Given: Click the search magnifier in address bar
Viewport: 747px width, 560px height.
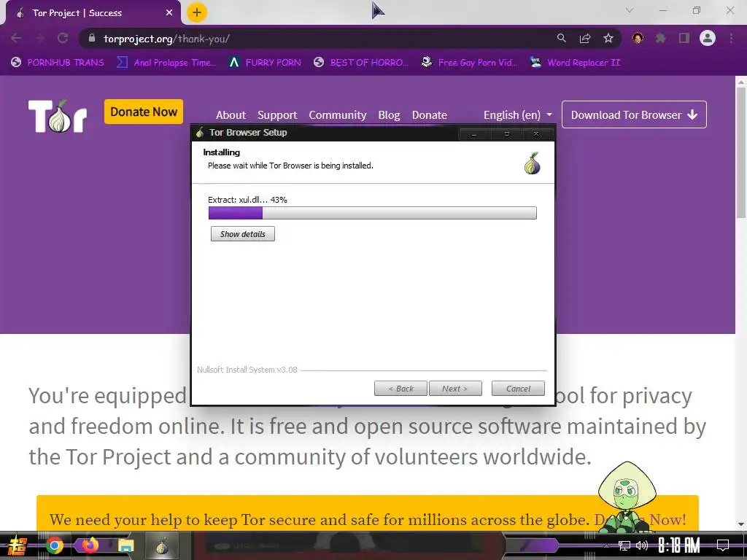Looking at the screenshot, I should 561,38.
